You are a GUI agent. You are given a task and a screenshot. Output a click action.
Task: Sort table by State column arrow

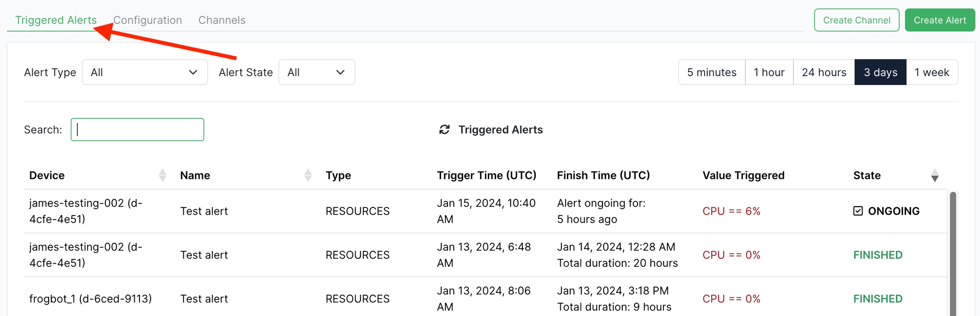(934, 175)
